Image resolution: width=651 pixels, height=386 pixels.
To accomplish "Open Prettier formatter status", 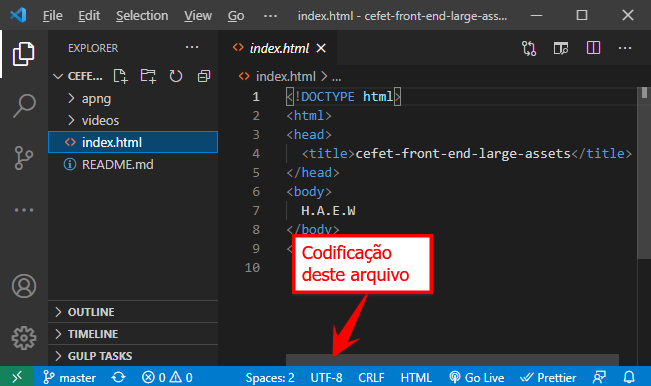I will [548, 377].
